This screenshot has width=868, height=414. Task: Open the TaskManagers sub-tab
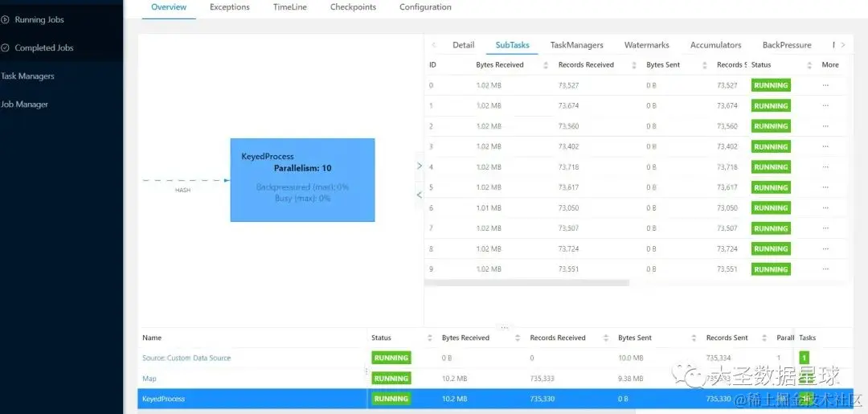[577, 45]
